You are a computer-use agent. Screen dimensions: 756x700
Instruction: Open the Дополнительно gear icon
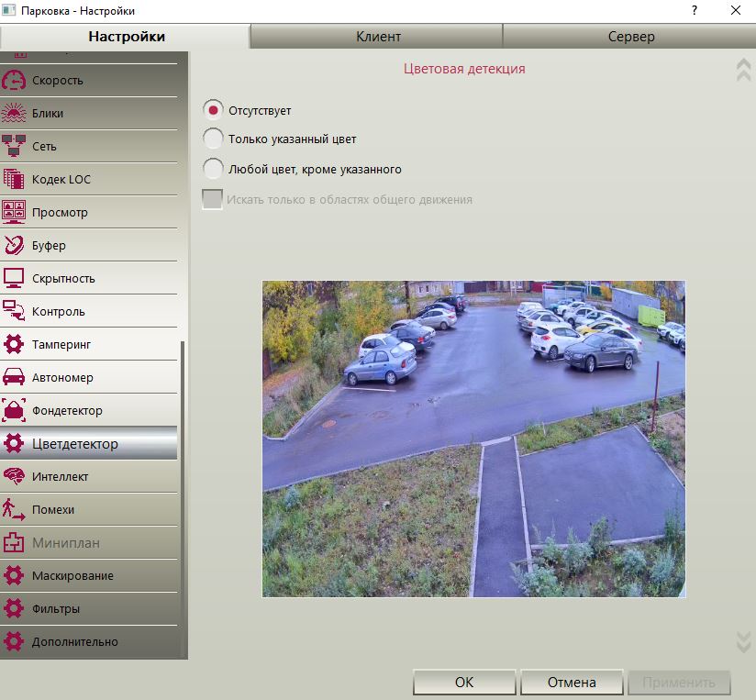pos(14,641)
